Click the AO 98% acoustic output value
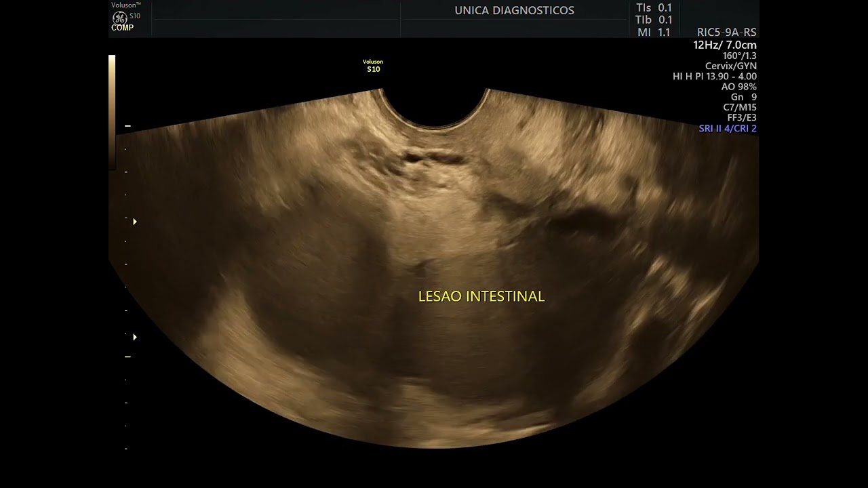Image resolution: width=868 pixels, height=488 pixels. (x=738, y=87)
